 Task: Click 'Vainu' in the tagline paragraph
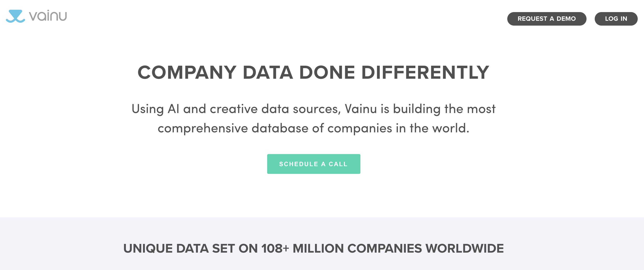(x=360, y=109)
